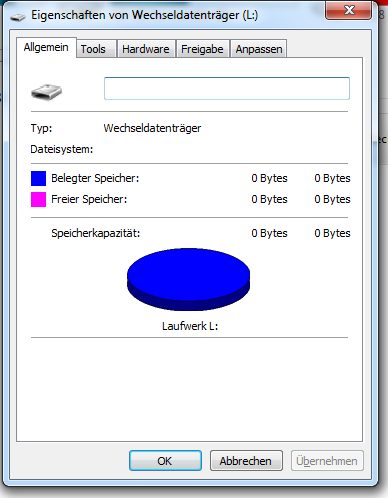Select the Allgemein tab
The height and width of the screenshot is (498, 388).
pos(46,47)
